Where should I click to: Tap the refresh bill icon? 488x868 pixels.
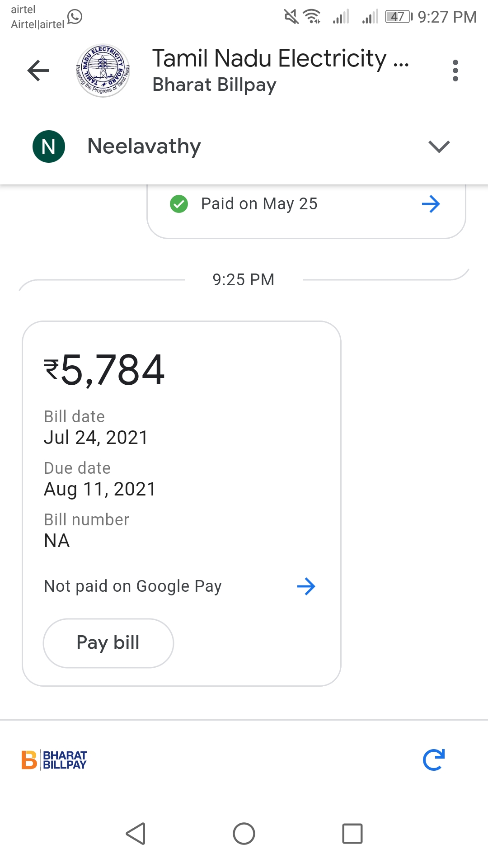[434, 760]
